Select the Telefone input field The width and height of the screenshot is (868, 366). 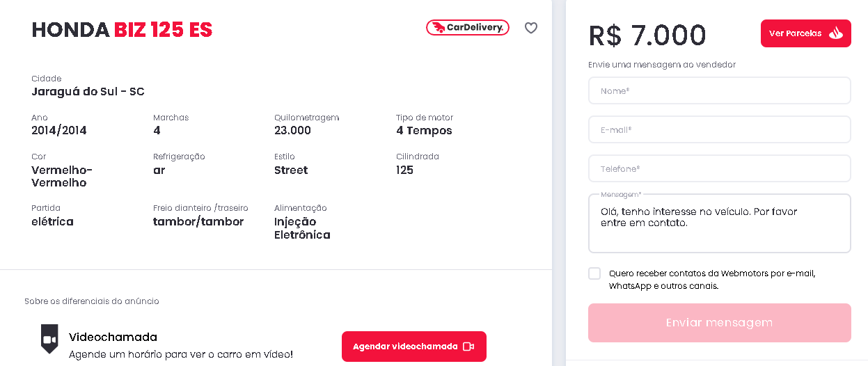tap(719, 168)
